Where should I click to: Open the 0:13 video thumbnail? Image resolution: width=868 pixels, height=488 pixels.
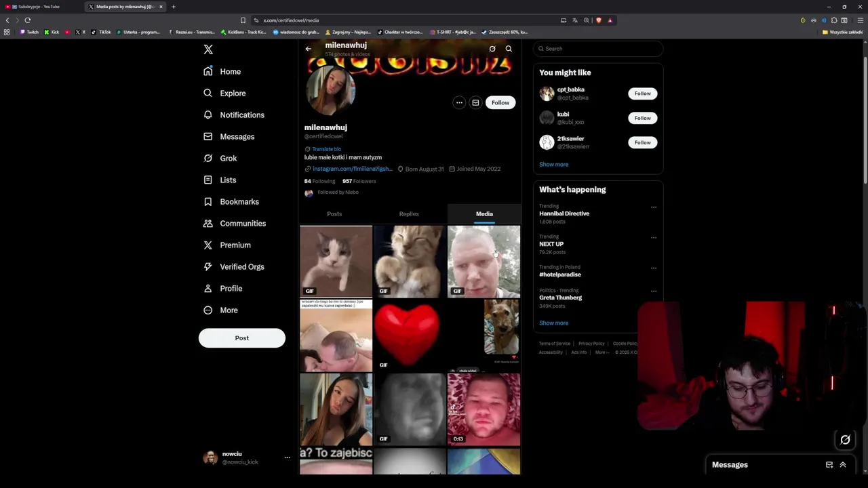484,409
